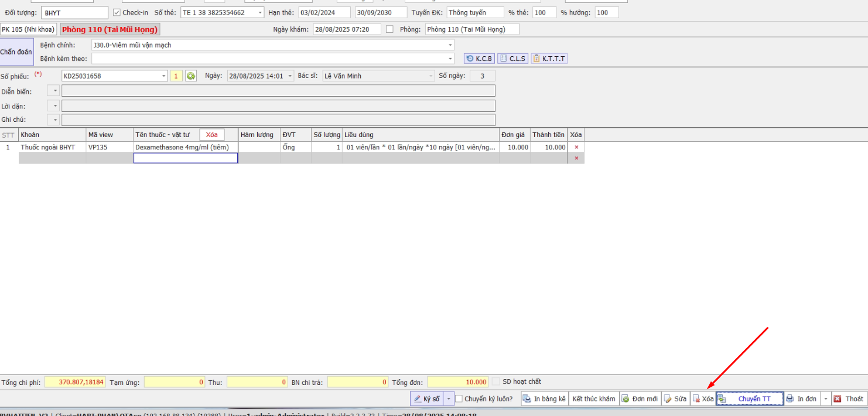The image size is (868, 416).
Task: Create new prescription with Đơn mới
Action: (x=640, y=399)
